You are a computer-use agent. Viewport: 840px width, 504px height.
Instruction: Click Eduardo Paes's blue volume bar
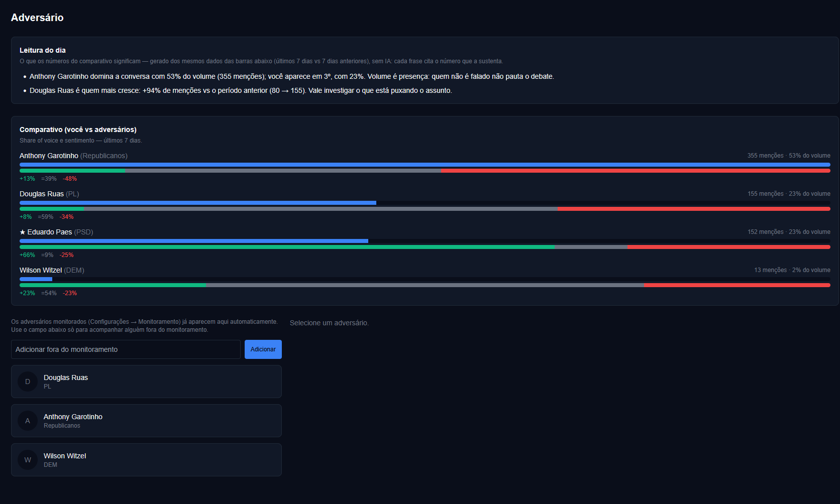point(194,241)
